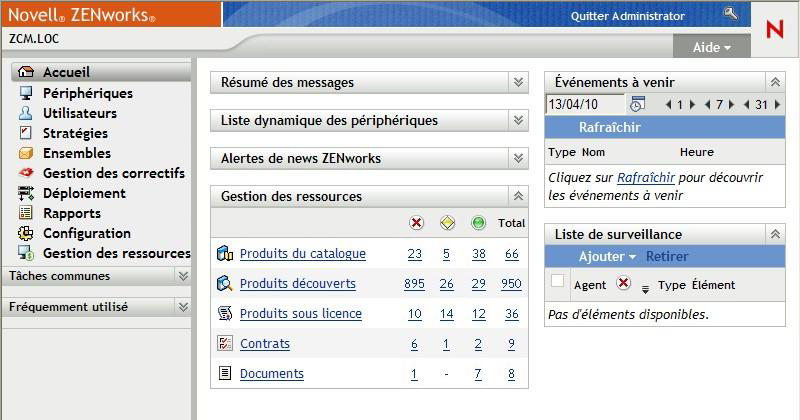Open the Gestion des correctifs icon
Screen dimensions: 800x420
pyautogui.click(x=26, y=173)
